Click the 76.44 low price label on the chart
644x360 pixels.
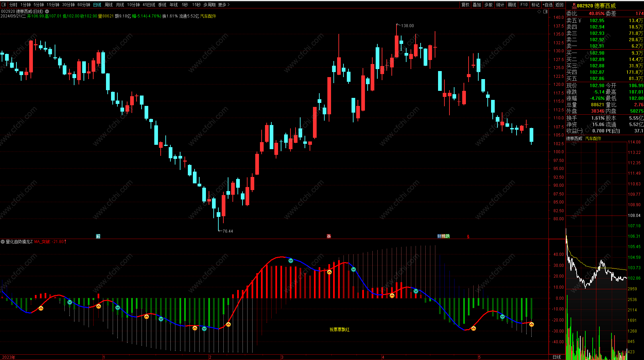[228, 231]
